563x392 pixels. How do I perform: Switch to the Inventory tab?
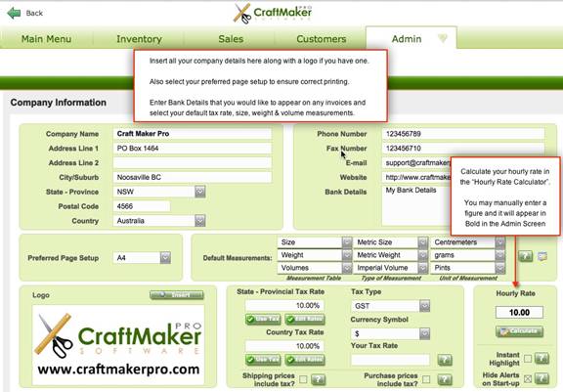tap(139, 39)
